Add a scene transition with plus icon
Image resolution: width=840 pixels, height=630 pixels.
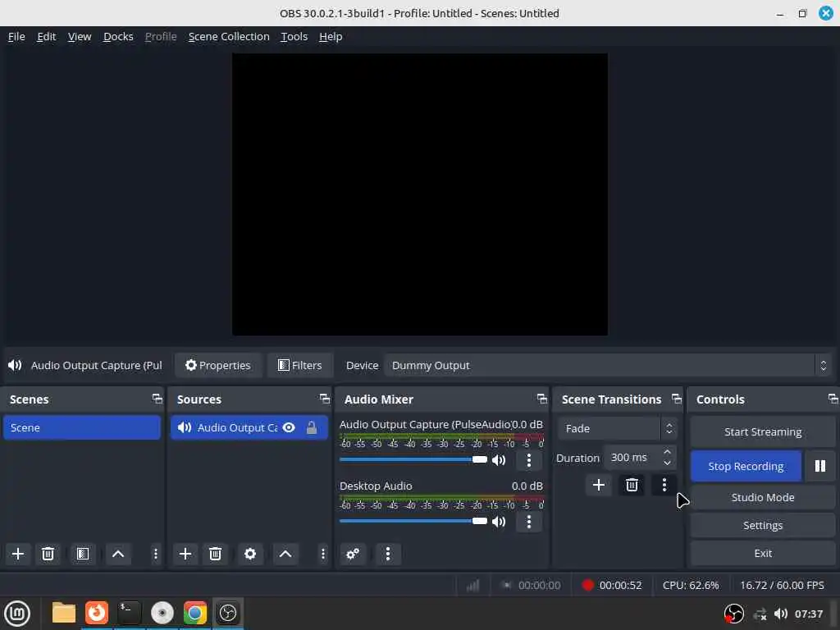598,485
